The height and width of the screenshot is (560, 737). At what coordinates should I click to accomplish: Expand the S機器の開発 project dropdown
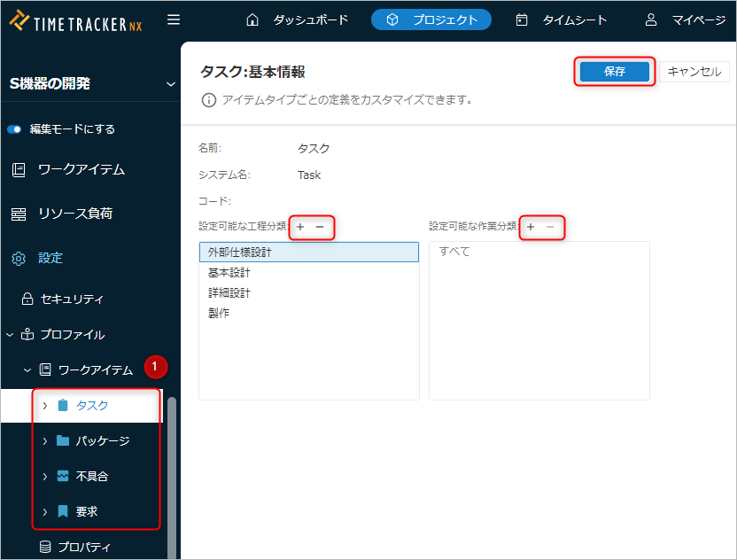coord(170,84)
